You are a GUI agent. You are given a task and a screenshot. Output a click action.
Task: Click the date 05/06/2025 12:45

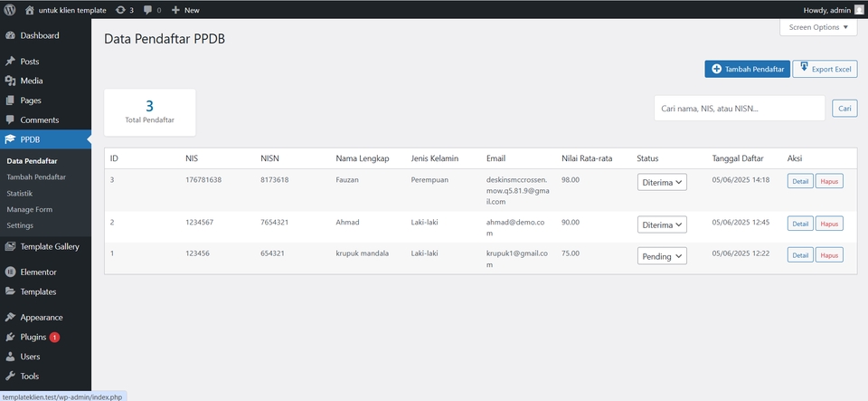click(741, 222)
